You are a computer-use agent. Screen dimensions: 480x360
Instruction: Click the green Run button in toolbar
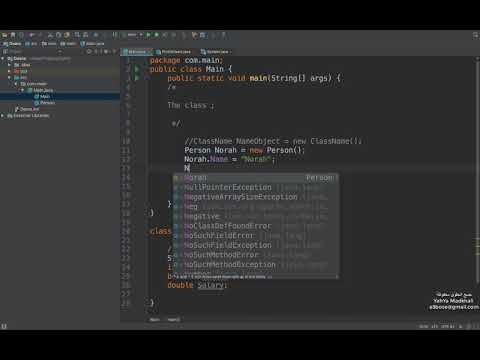[x=148, y=35]
